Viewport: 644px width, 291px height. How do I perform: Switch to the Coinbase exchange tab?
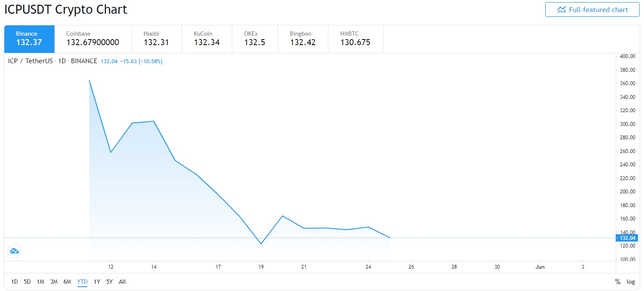(x=93, y=39)
